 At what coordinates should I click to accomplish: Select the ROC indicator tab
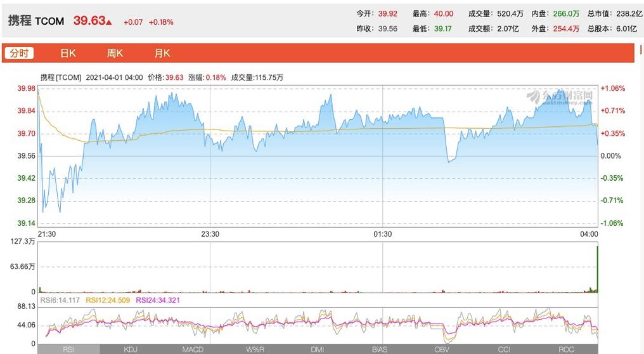coord(567,350)
